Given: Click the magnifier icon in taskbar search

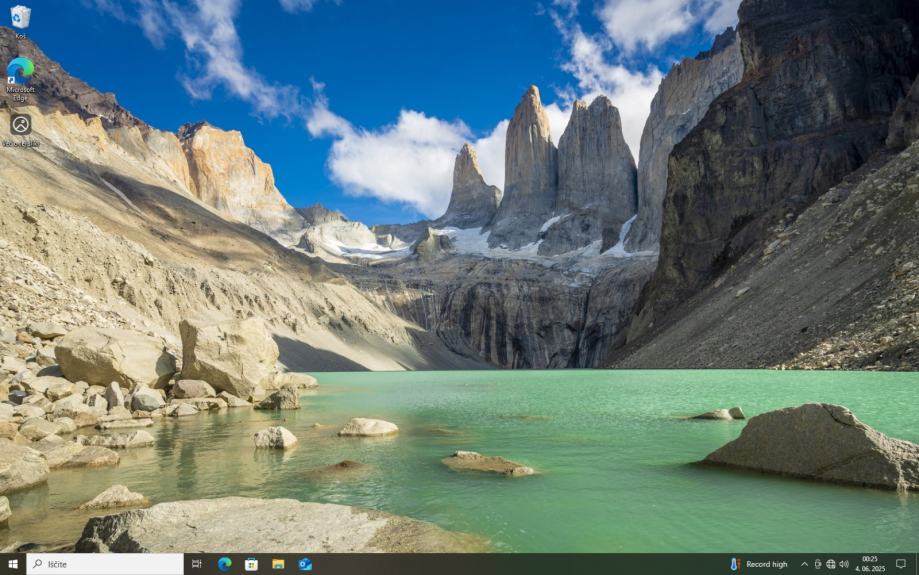Looking at the screenshot, I should (37, 564).
